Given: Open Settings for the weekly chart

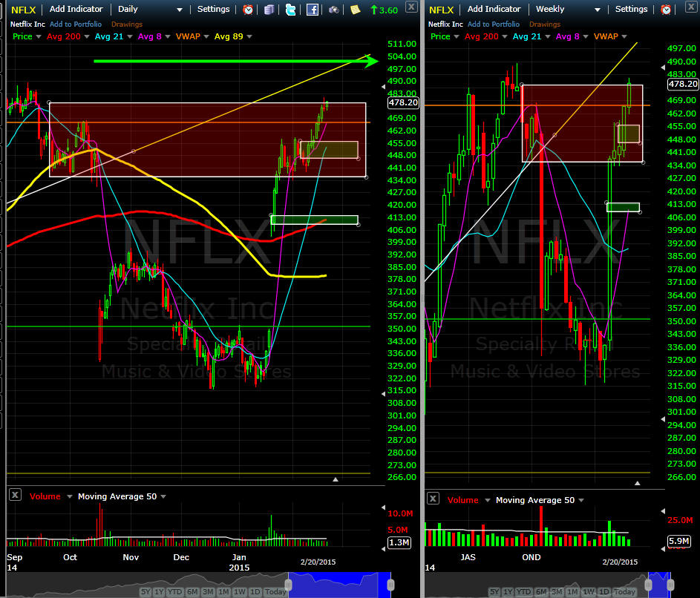Looking at the screenshot, I should pyautogui.click(x=631, y=9).
